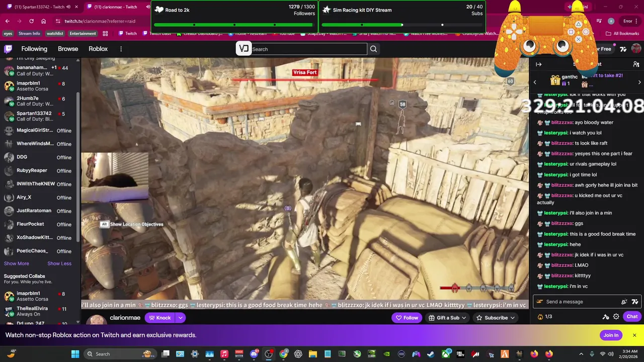The height and width of the screenshot is (362, 644).
Task: Open bananaham live channel in sidebar
Action: tap(39, 70)
